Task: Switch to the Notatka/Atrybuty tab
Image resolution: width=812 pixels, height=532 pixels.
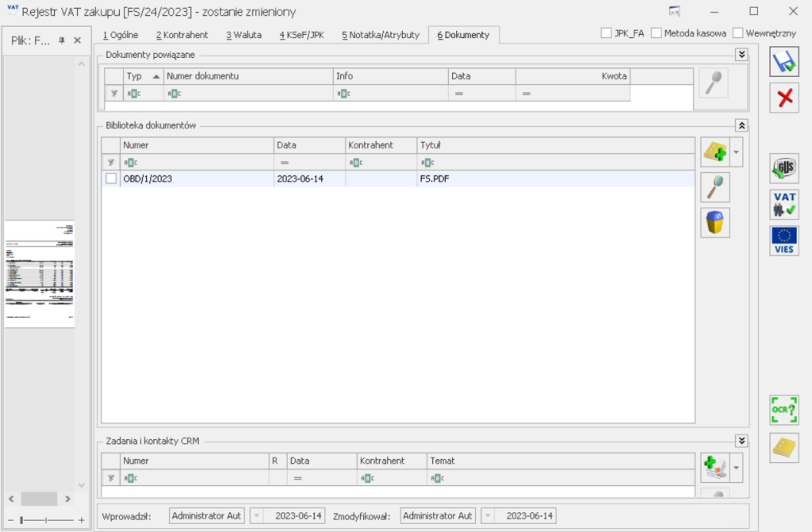Action: 381,35
